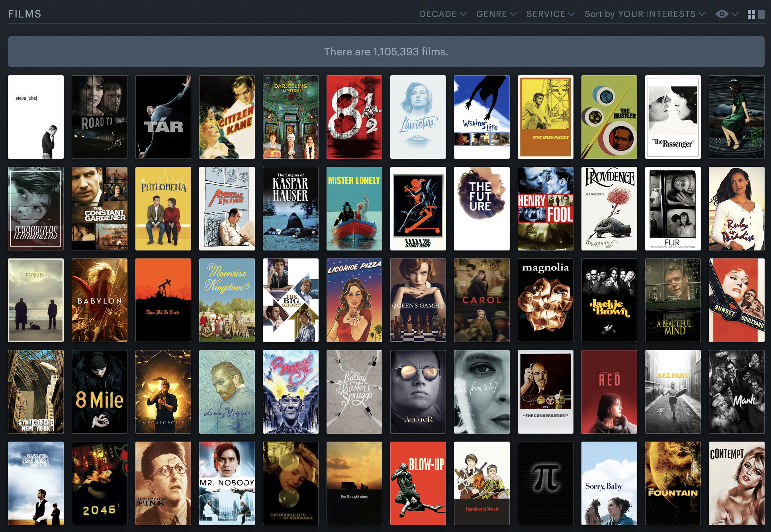Open the Magnolia film poster
771x532 pixels.
(546, 300)
